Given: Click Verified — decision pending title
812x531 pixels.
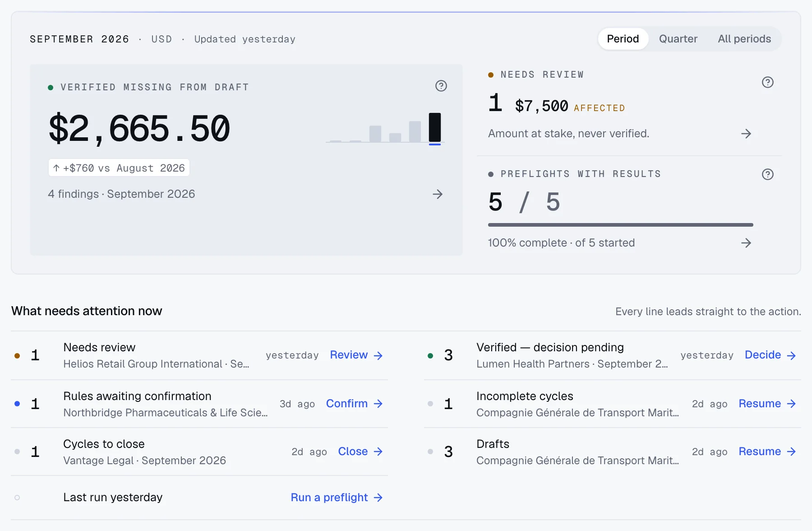Looking at the screenshot, I should click(x=550, y=347).
